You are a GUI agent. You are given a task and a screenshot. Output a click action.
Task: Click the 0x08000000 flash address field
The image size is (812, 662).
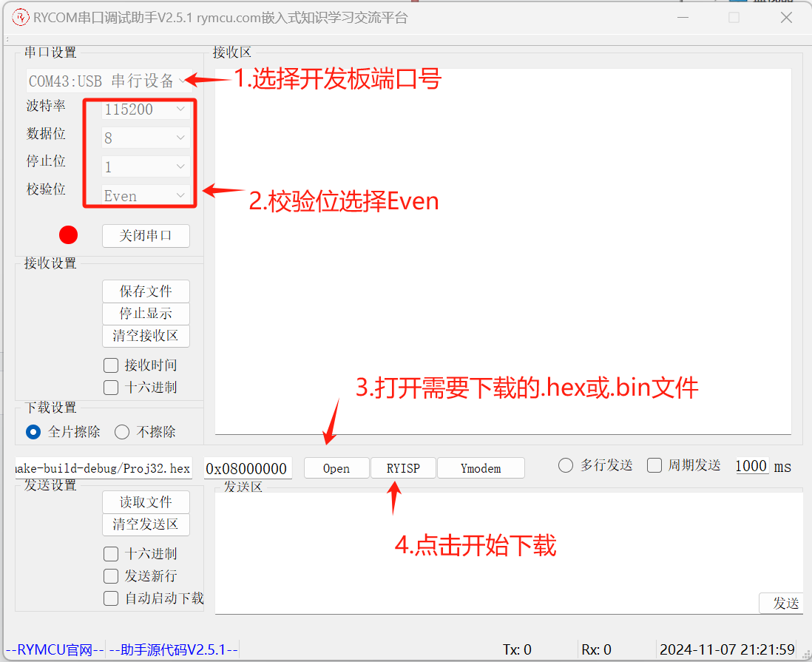pyautogui.click(x=247, y=467)
